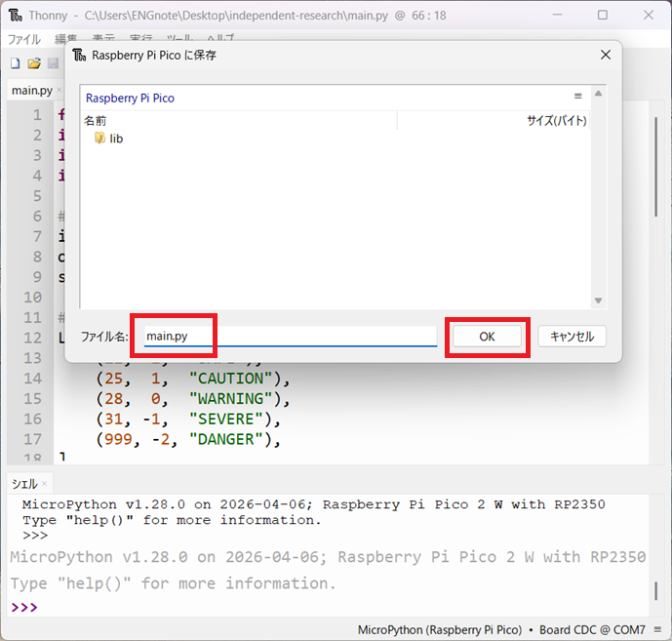
Task: Click the file list scroll down arrow
Action: point(598,300)
